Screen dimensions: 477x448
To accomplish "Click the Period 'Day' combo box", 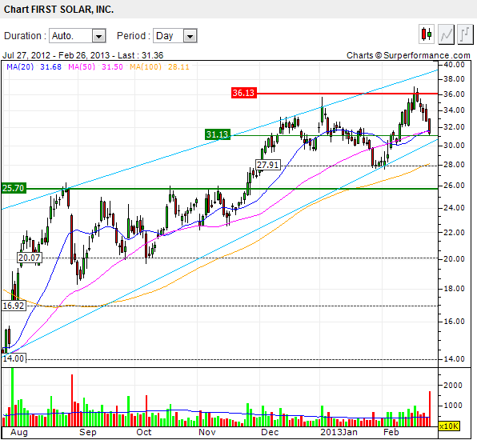I will click(175, 36).
